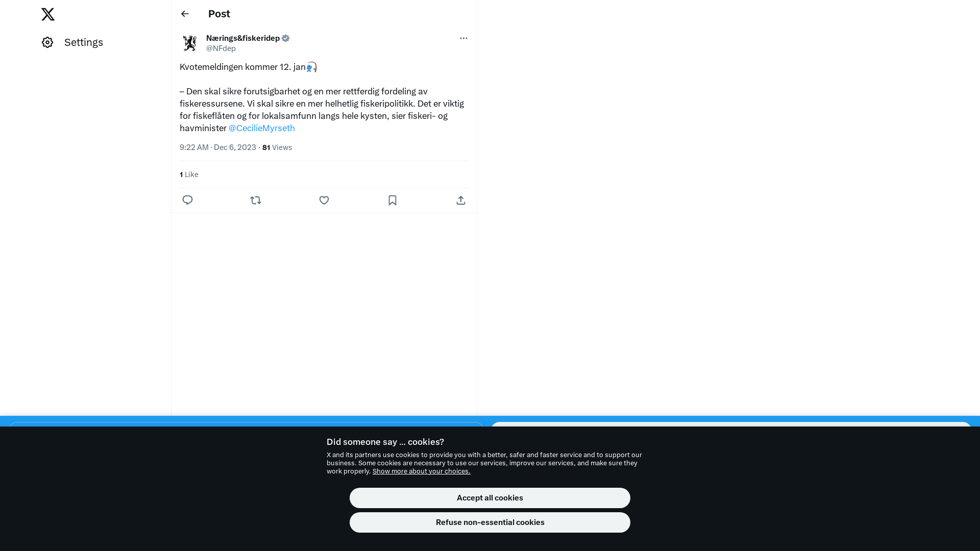Viewport: 980px width, 551px height.
Task: Go back using the arrow icon
Action: pos(185,14)
